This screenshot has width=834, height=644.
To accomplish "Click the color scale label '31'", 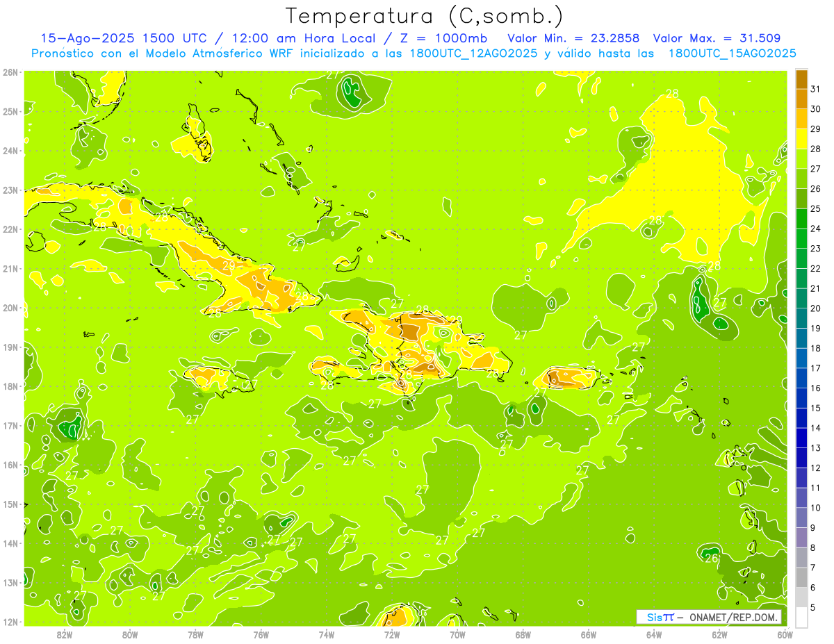I will pyautogui.click(x=816, y=89).
